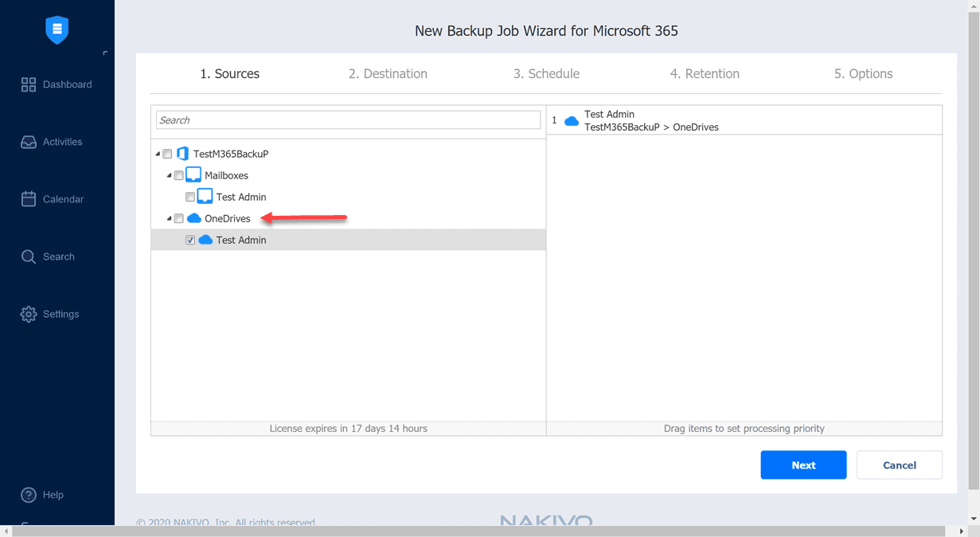
Task: Check the OneDrives checkbox
Action: click(x=178, y=218)
